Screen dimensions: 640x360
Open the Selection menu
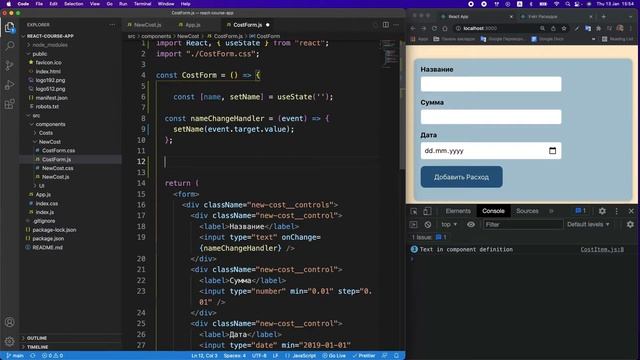click(x=73, y=4)
